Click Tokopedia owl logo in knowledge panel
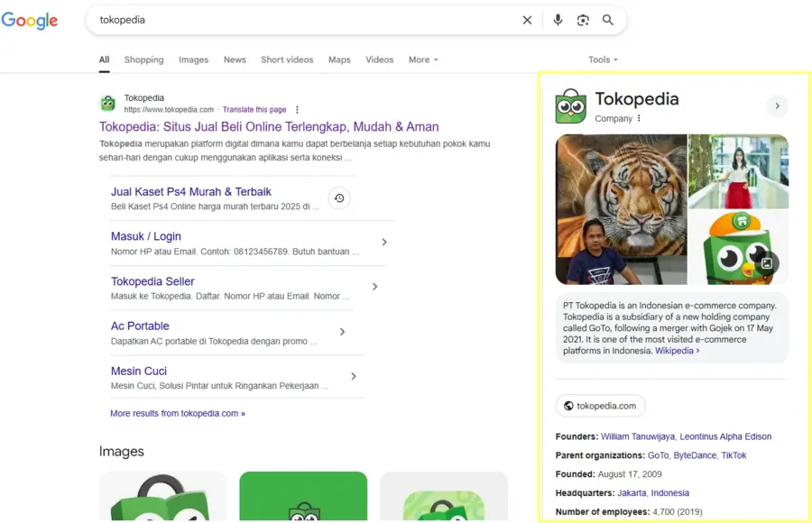The image size is (812, 523). point(571,106)
